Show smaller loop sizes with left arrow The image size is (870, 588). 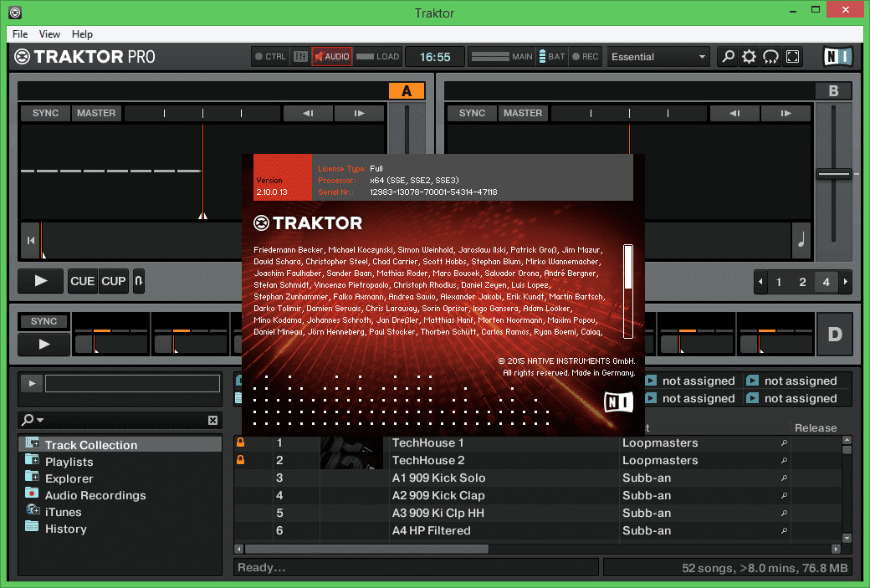tap(760, 283)
